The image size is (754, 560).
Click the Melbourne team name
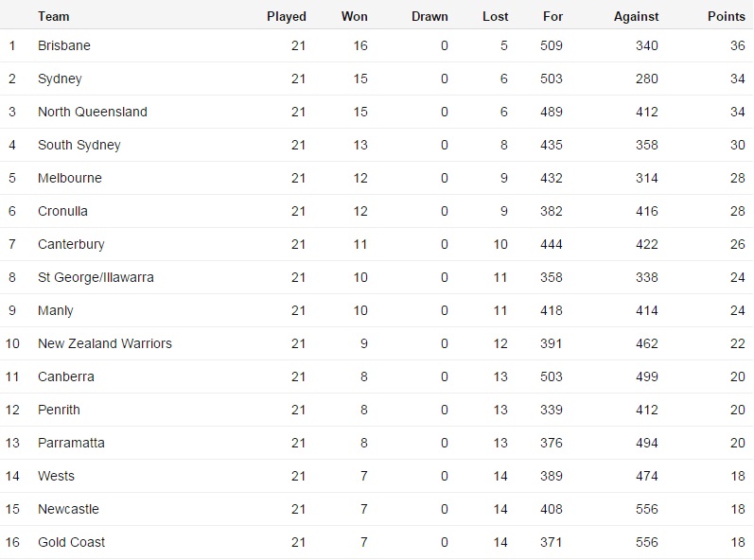tap(70, 178)
